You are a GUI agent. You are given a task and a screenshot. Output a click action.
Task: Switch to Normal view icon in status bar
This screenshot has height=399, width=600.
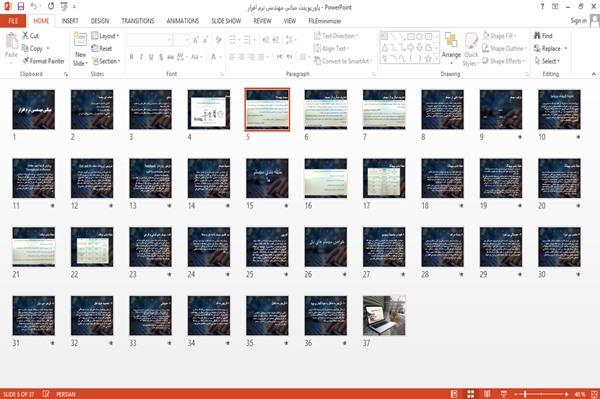click(x=454, y=394)
